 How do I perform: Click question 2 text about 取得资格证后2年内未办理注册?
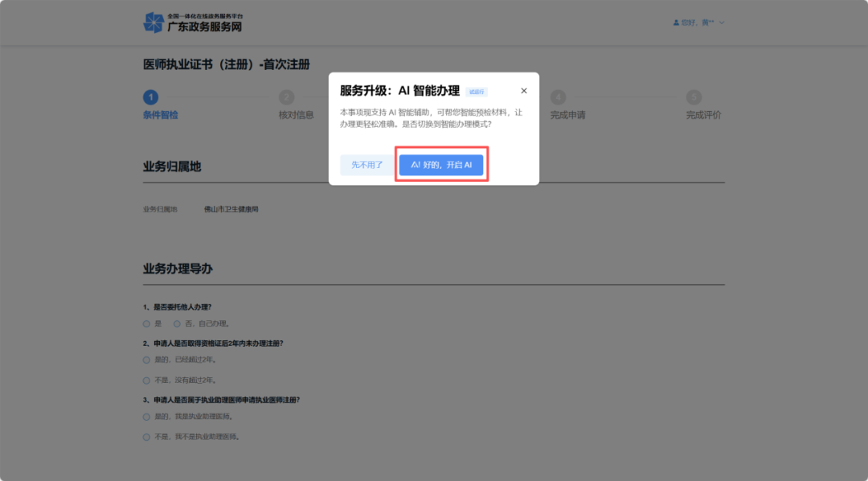point(213,343)
